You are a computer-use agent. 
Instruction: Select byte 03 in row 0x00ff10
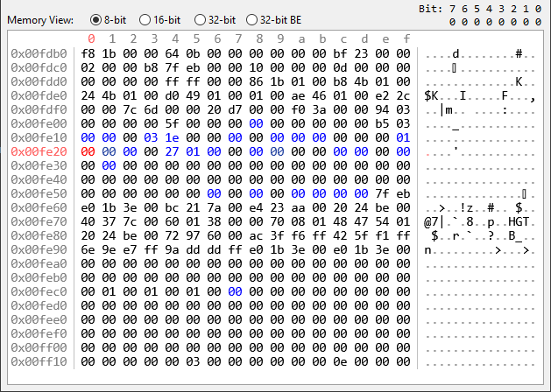coord(193,361)
